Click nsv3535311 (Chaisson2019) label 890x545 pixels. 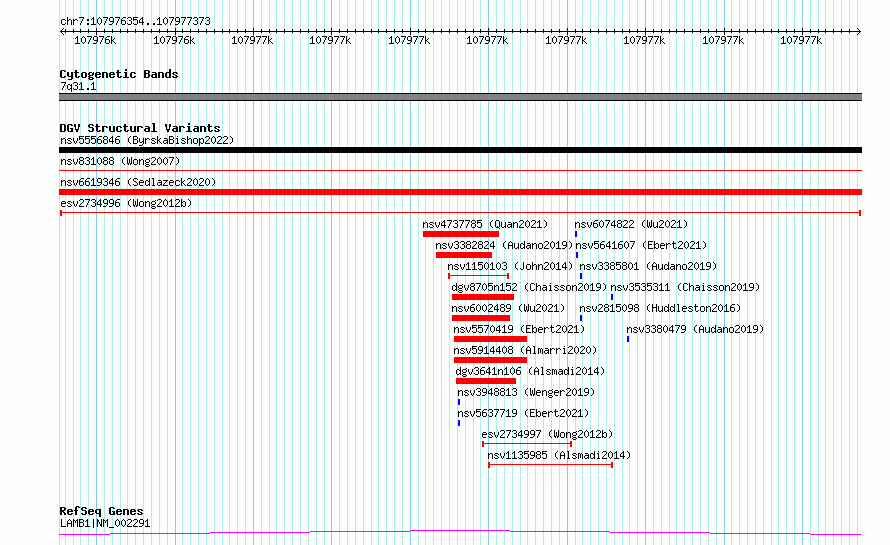685,287
